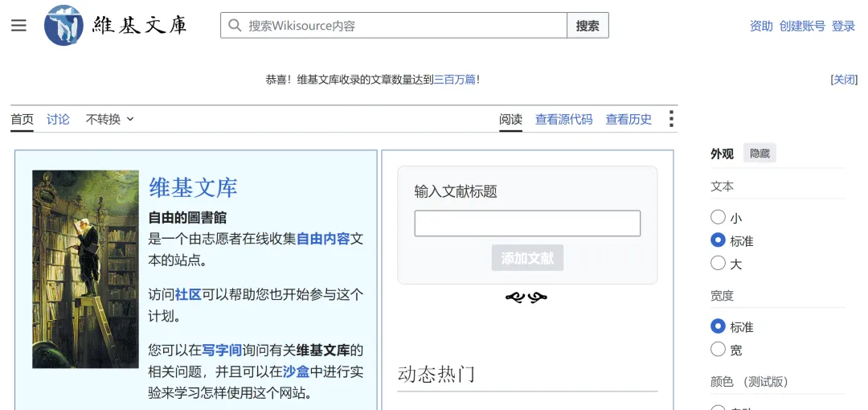Open the 写字间 link
Viewport: 868px width, 410px height.
pyautogui.click(x=222, y=351)
